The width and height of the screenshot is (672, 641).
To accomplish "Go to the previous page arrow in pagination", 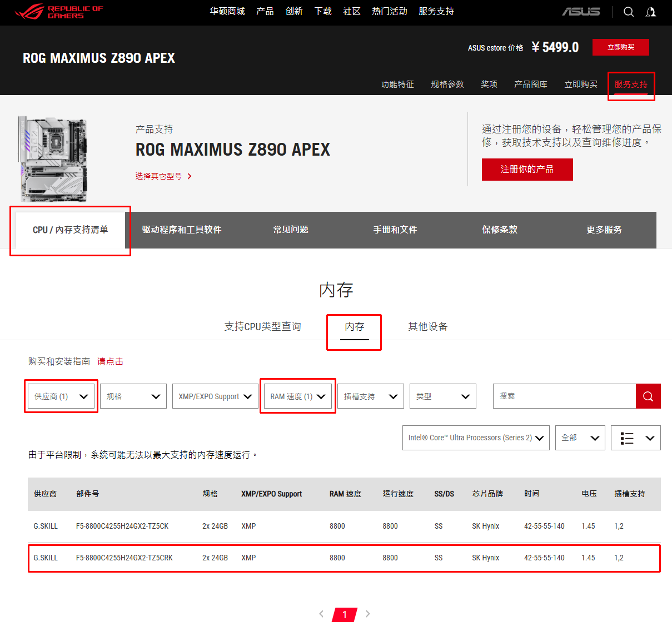I will (321, 614).
